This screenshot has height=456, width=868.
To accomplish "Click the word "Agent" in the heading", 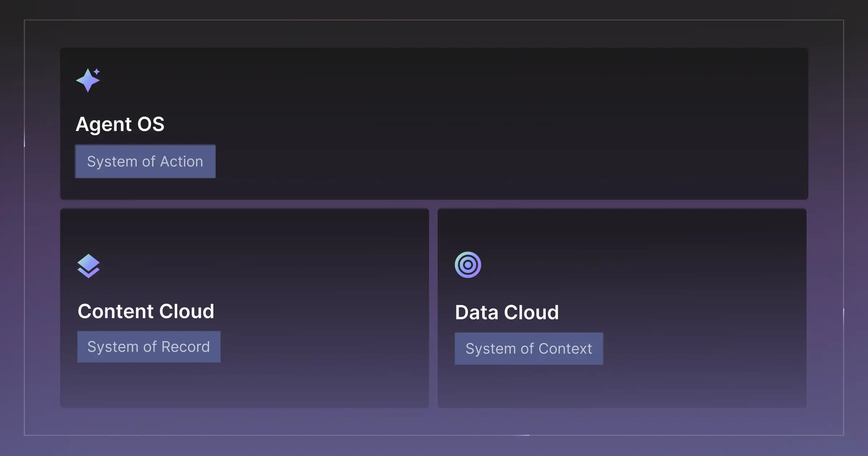I will pos(103,125).
